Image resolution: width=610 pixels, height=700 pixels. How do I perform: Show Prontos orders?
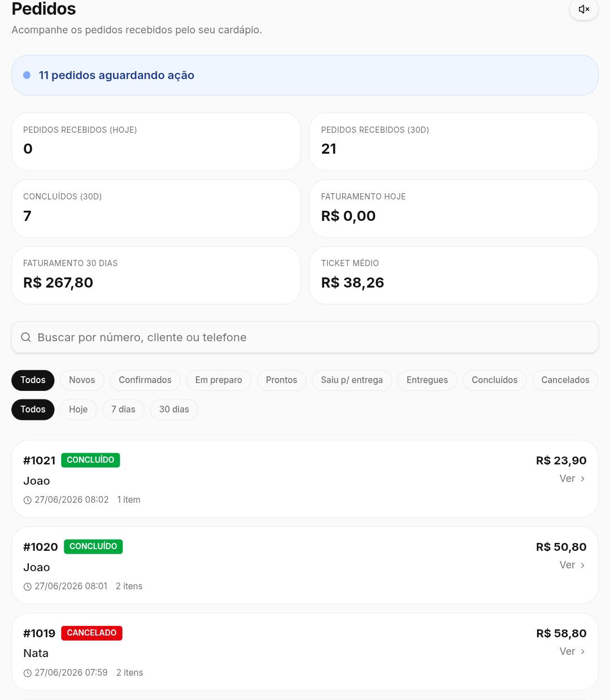click(x=281, y=380)
